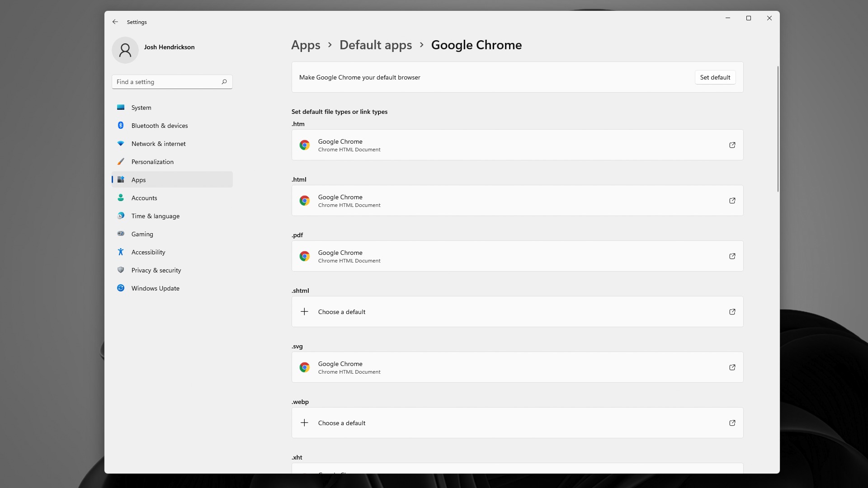Maximize the Settings window

pyautogui.click(x=749, y=18)
